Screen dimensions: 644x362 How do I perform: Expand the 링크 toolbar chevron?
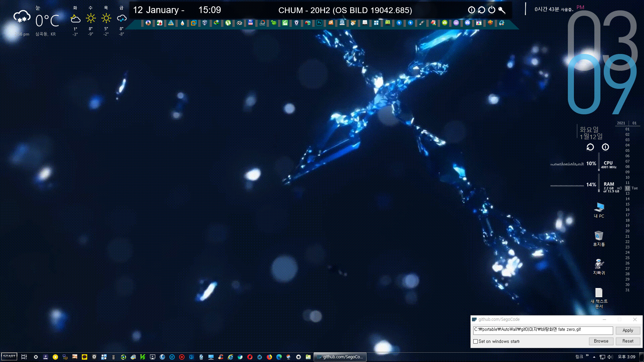[x=587, y=355]
